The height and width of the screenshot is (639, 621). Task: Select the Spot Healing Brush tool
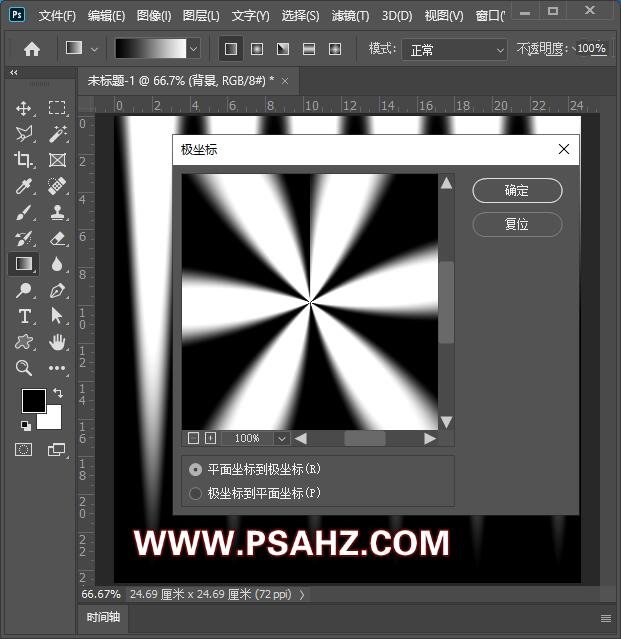(x=57, y=186)
